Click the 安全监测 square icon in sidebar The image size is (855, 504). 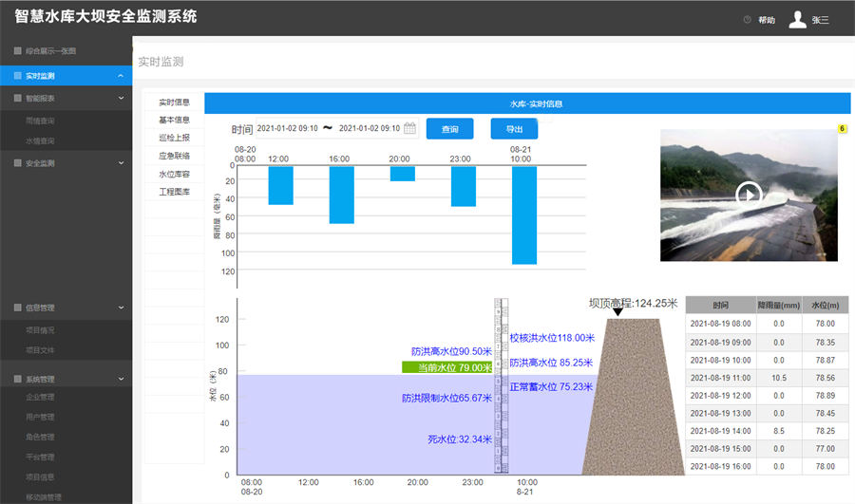tap(17, 163)
